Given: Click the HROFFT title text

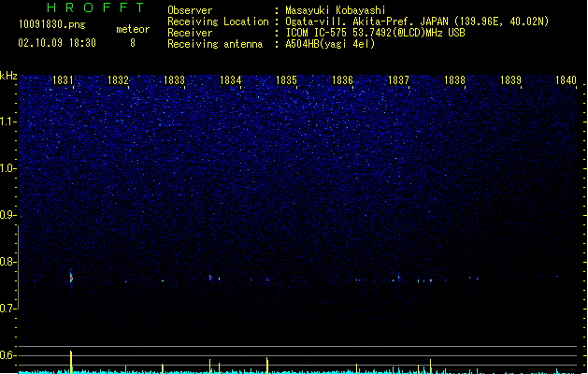Looking at the screenshot, I should 95,7.
